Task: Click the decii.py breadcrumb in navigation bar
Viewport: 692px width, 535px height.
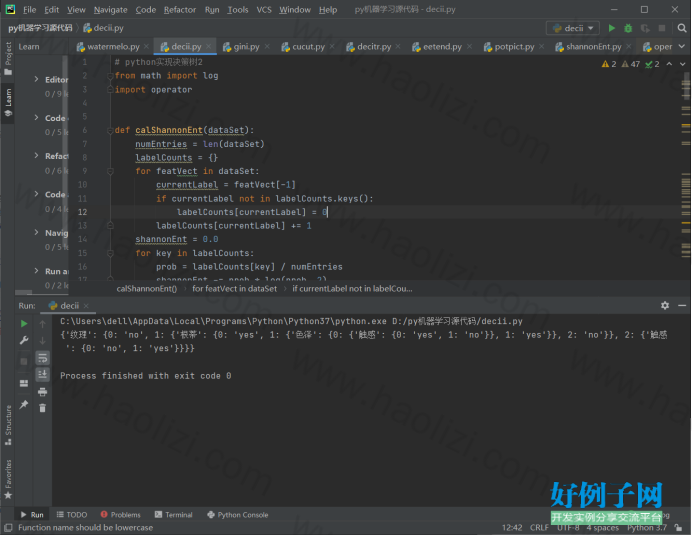Action: click(103, 28)
